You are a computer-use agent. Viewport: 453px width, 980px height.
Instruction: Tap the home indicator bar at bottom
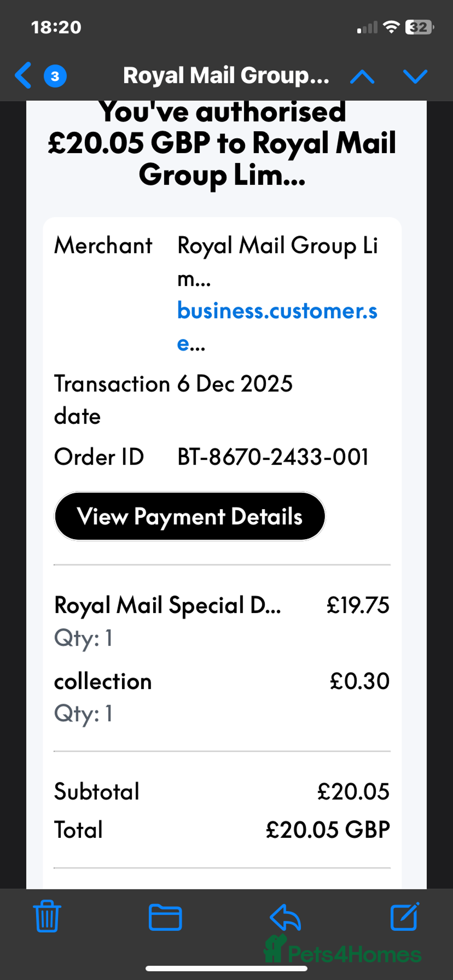click(226, 969)
